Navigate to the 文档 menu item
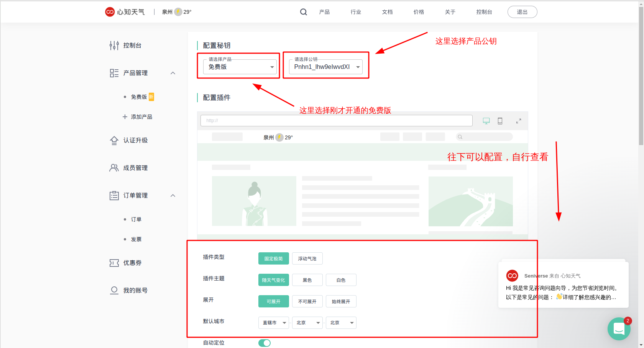The image size is (644, 348). [387, 12]
